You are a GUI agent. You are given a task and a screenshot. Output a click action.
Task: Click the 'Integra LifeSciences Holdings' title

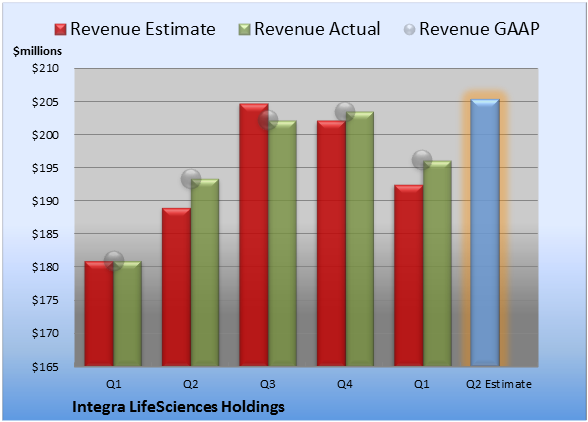(x=178, y=407)
